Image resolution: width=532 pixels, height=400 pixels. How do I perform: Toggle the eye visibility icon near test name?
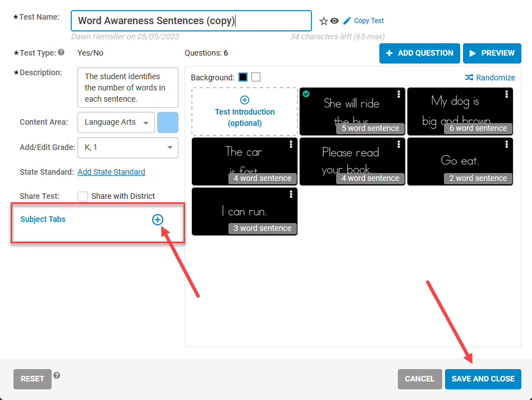(x=334, y=21)
